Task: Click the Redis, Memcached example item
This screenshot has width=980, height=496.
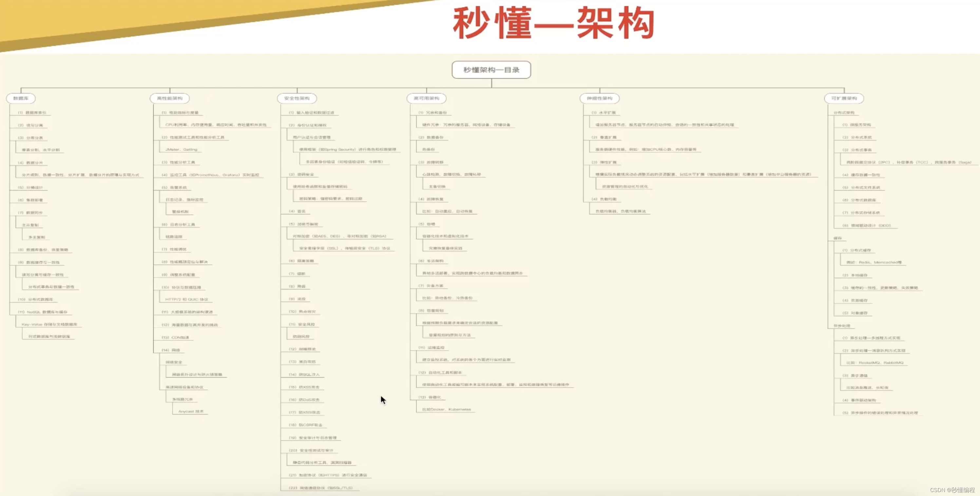Action: pyautogui.click(x=874, y=263)
